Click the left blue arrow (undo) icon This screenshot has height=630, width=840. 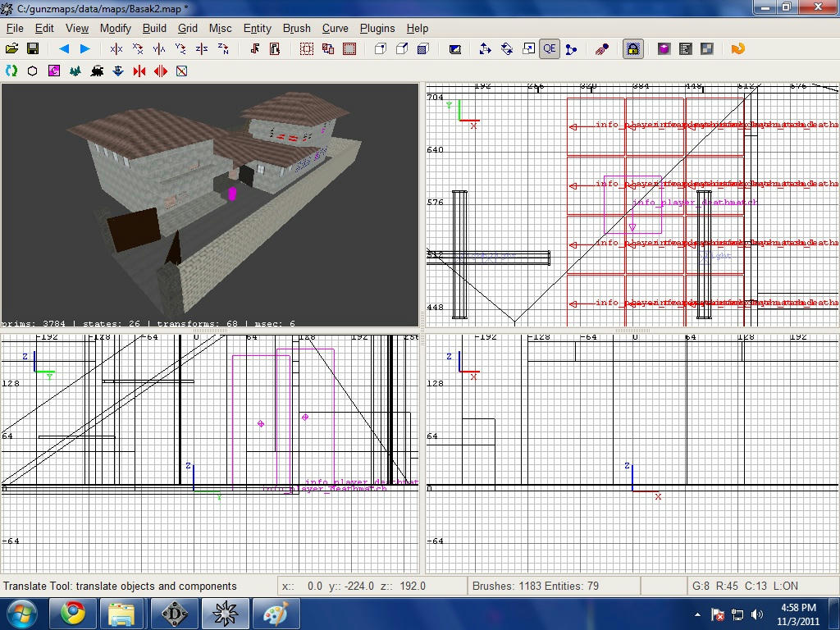click(64, 49)
